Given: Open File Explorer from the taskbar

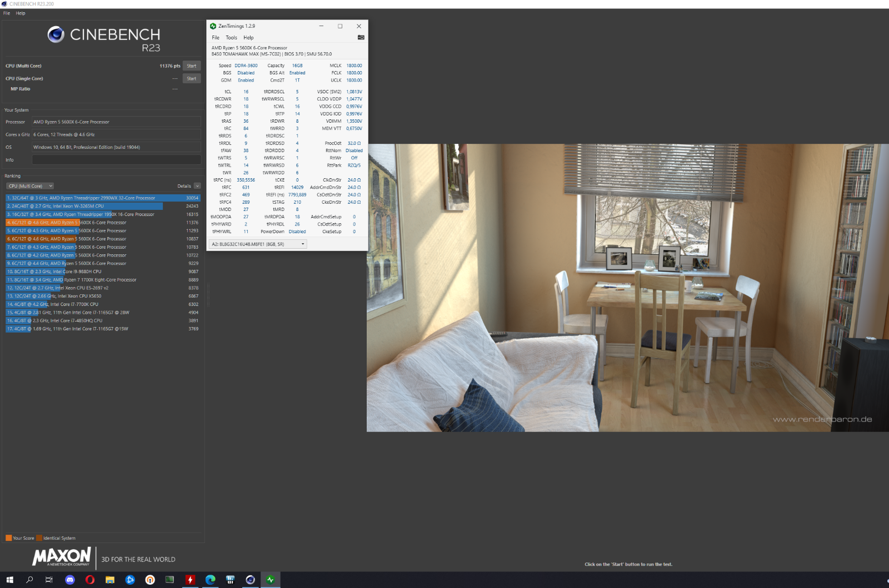Looking at the screenshot, I should [110, 580].
